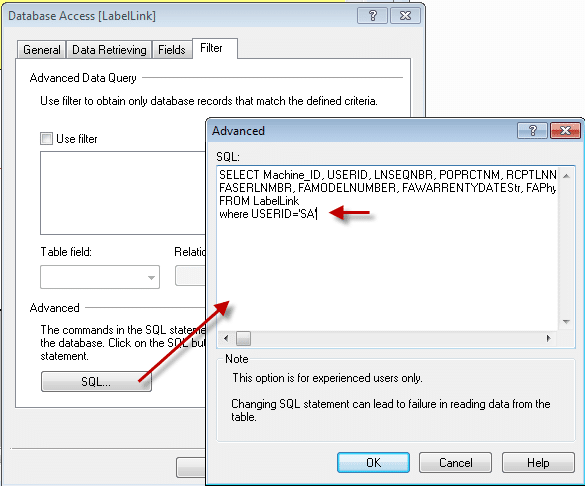Screen dimensions: 585x486
Task: Open the Data Retrieving tab
Action: [x=109, y=50]
